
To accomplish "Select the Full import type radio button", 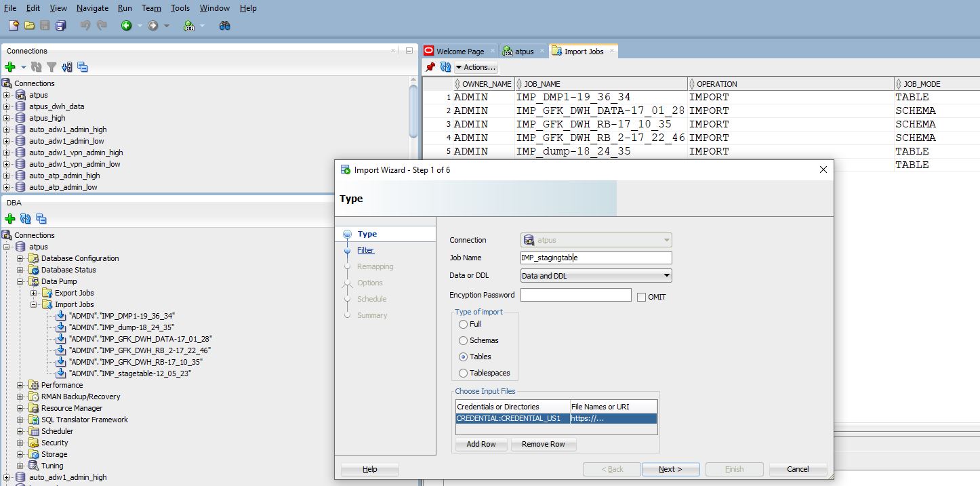I will [464, 324].
